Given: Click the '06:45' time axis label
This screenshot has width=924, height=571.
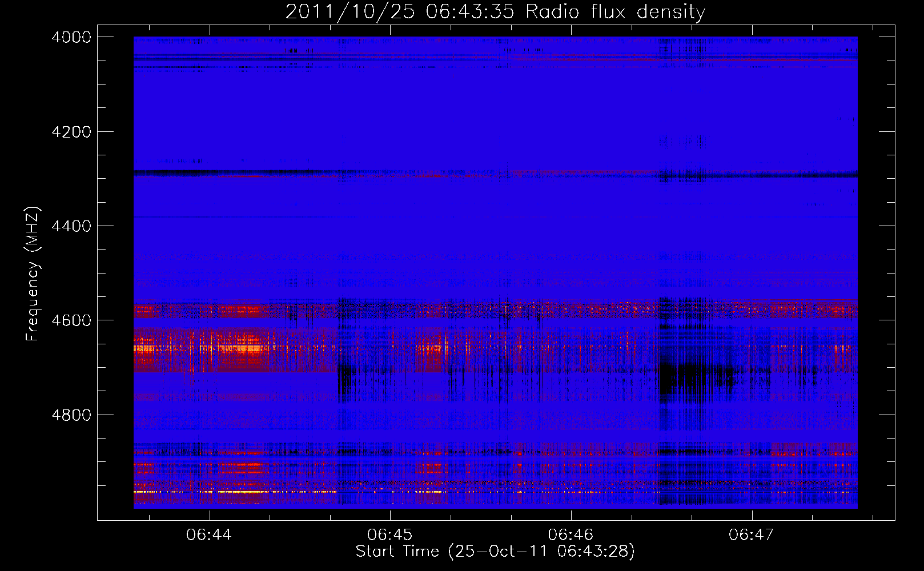Looking at the screenshot, I should 390,534.
